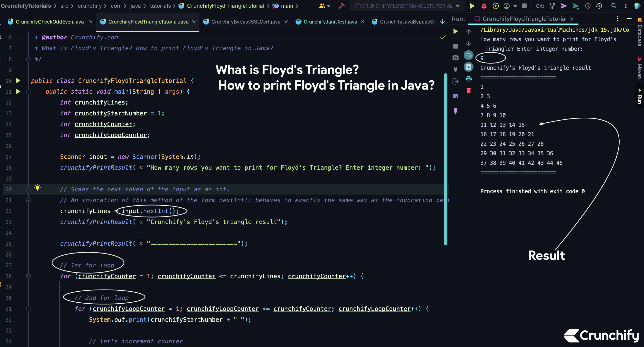Image resolution: width=644 pixels, height=347 pixels.
Task: Pin the Run tool window tab
Action: pyautogui.click(x=456, y=111)
